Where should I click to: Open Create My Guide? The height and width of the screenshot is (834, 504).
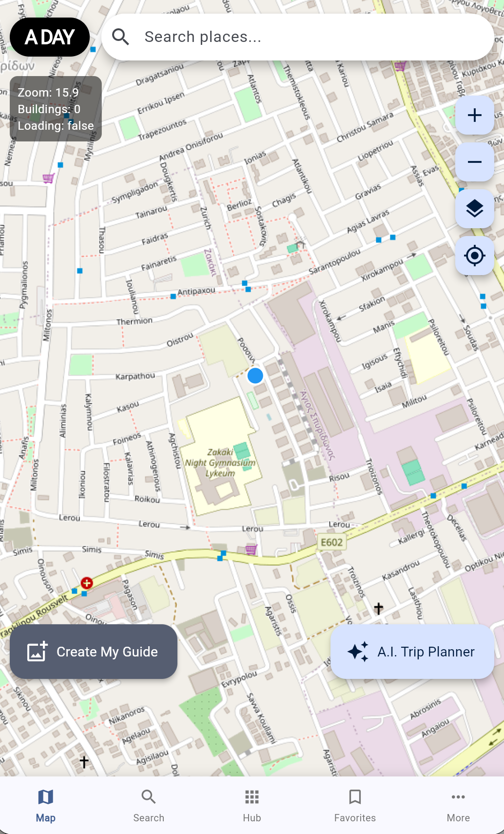pos(94,652)
